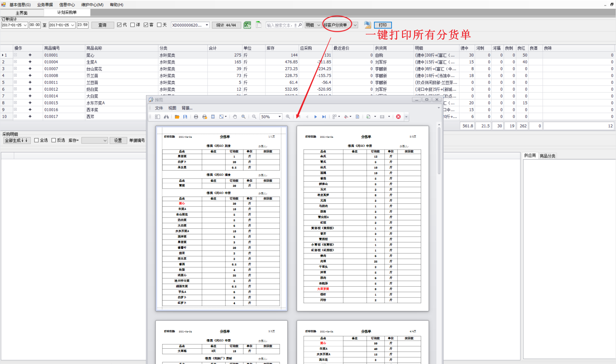
Task: Jump to last page in preview
Action: pos(324,117)
